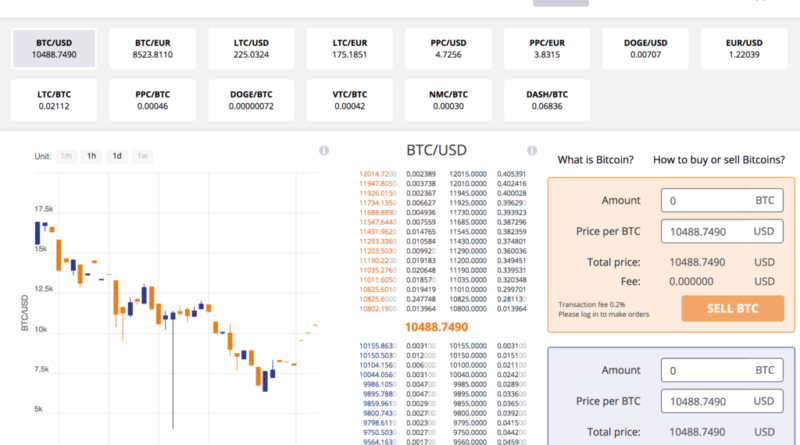Click the bid price 9800.743
800x445 pixels.
380,413
